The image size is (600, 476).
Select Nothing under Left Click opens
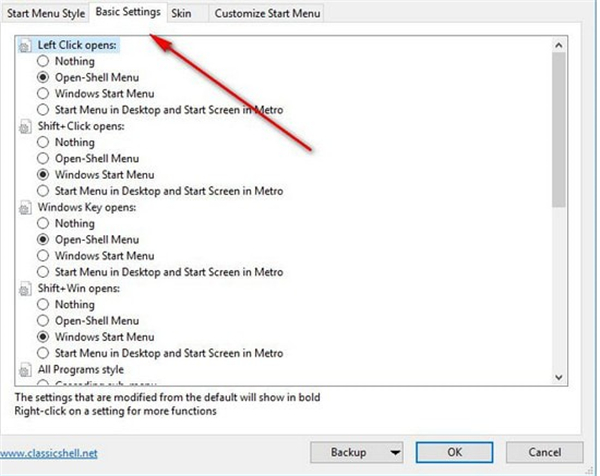click(x=43, y=62)
